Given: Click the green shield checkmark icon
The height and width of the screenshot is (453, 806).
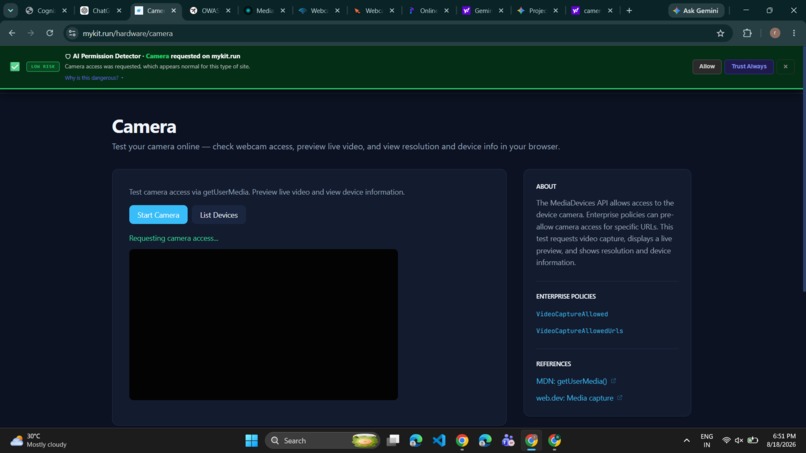Looking at the screenshot, I should coord(14,66).
